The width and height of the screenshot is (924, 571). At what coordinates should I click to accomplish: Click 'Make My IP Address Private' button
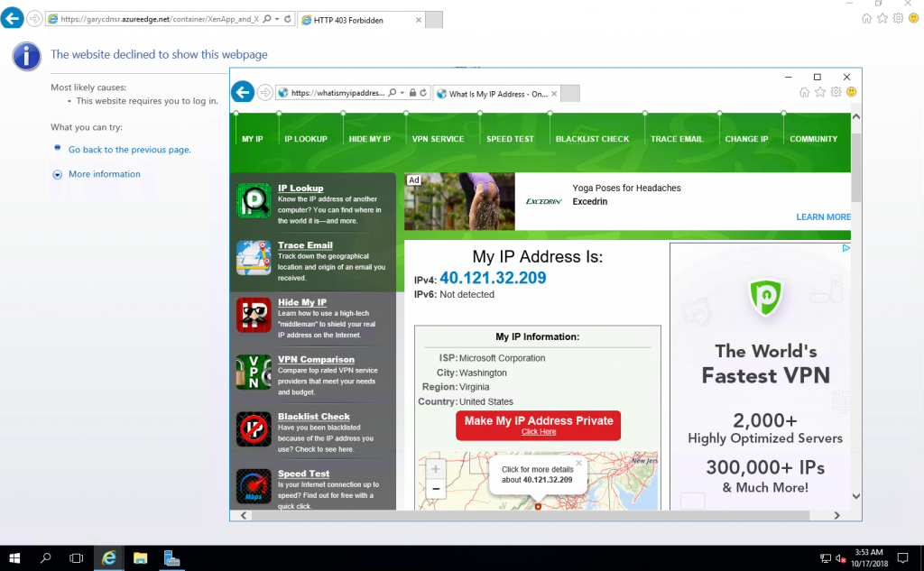pos(538,426)
